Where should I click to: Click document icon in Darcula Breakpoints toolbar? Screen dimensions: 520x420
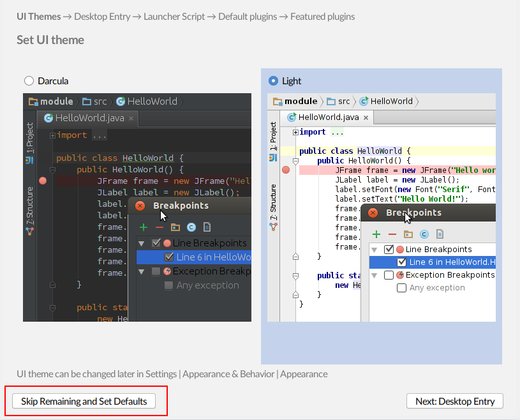point(207,227)
